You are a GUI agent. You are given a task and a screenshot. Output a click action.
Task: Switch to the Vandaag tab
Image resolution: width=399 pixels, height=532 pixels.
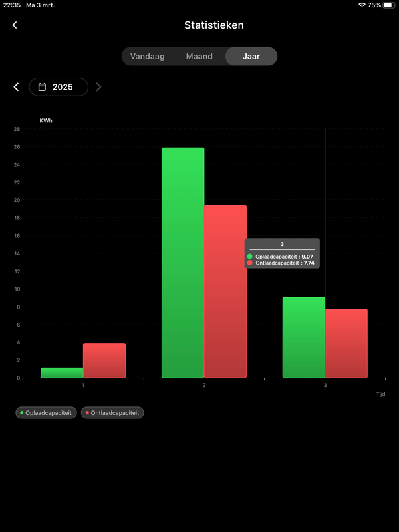click(x=147, y=56)
